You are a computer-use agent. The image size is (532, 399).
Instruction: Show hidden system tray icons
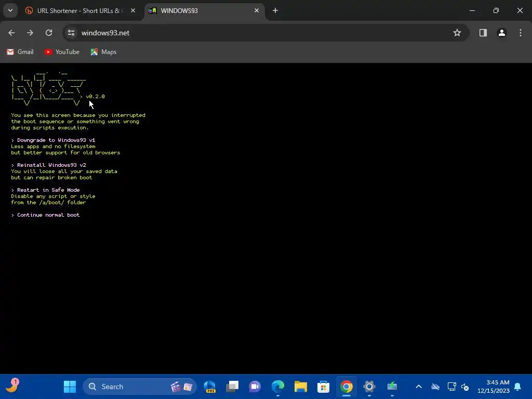click(x=419, y=387)
